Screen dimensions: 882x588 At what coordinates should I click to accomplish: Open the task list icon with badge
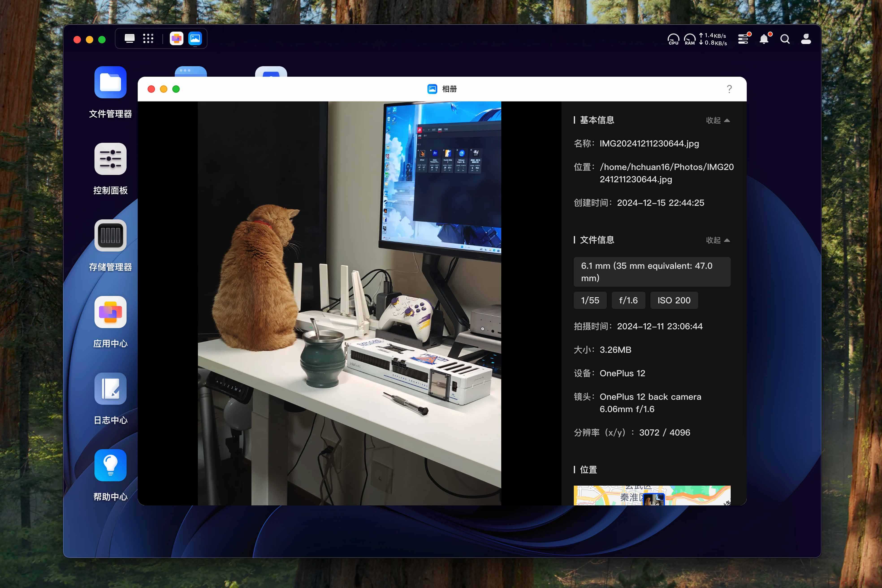tap(743, 39)
